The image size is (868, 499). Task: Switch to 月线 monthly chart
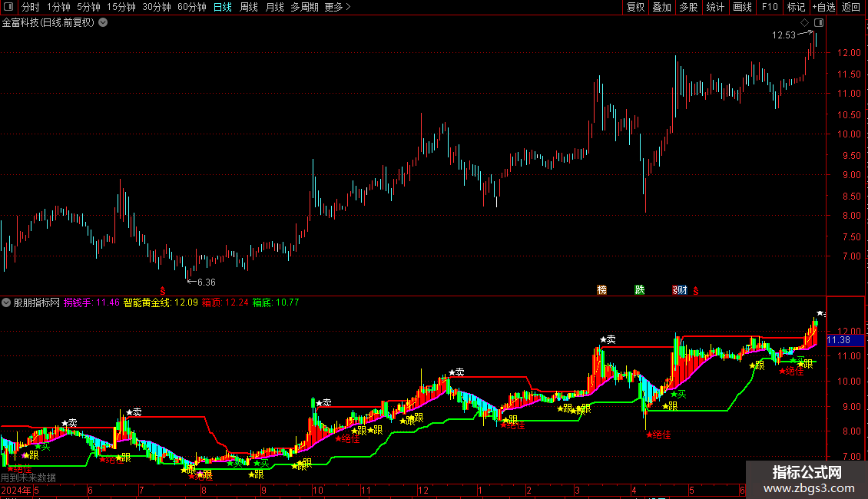pyautogui.click(x=275, y=7)
